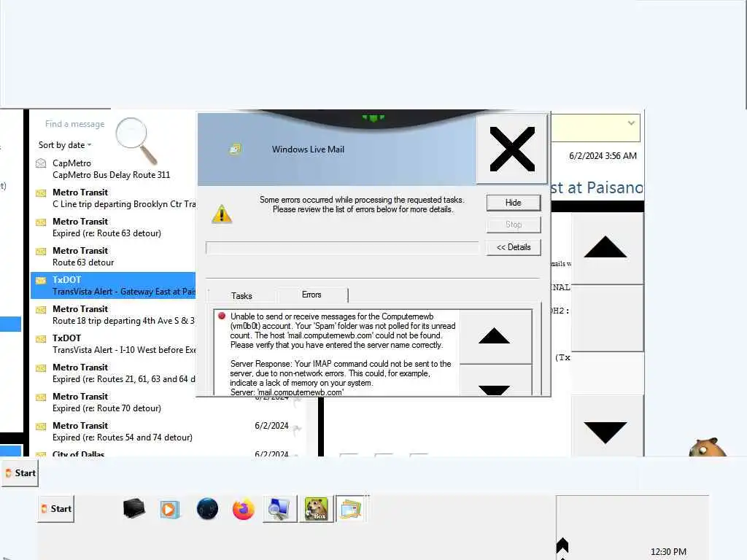Select Expired Routes 21, 61, 63 and 64 message
The image size is (747, 560).
pyautogui.click(x=113, y=373)
